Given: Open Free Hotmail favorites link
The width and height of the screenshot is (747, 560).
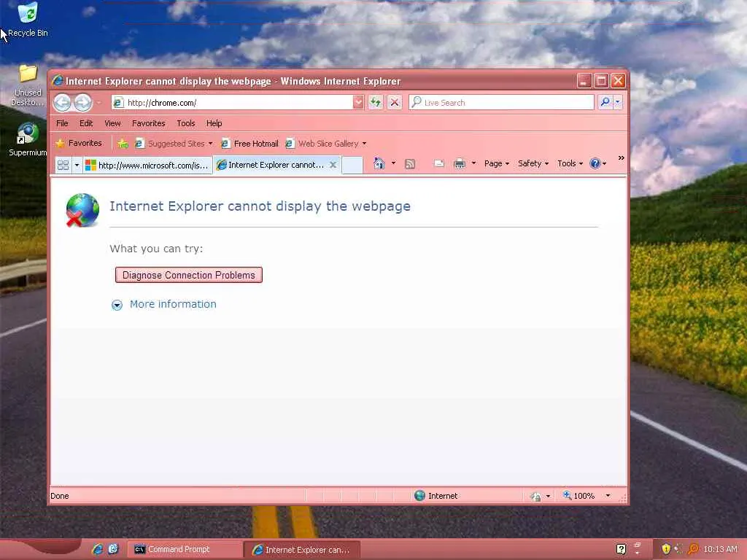Looking at the screenshot, I should (250, 144).
